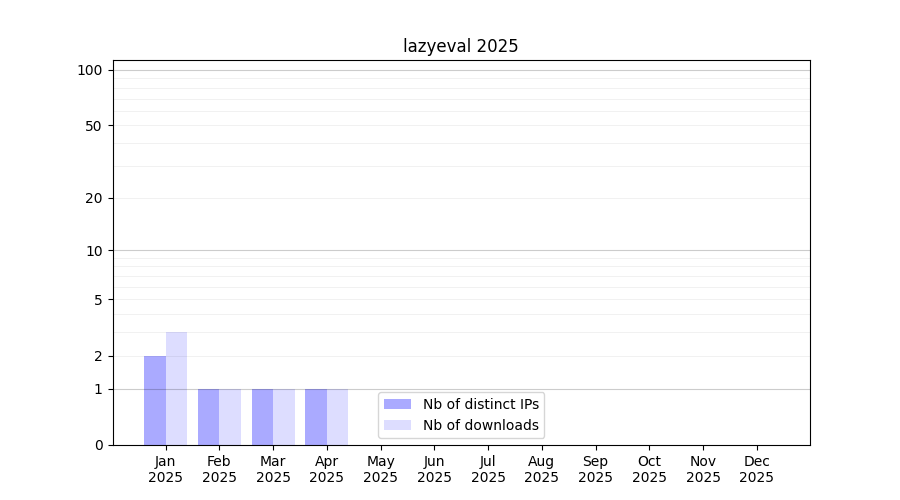Image resolution: width=900 pixels, height=500 pixels.
Task: Click the 'Jun 2025' x-axis label
Action: [x=434, y=469]
